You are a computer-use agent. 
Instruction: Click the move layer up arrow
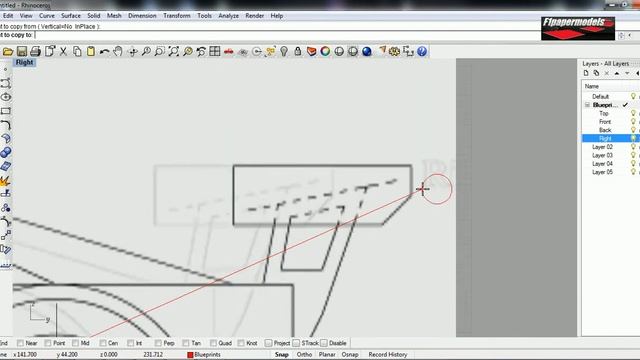617,73
